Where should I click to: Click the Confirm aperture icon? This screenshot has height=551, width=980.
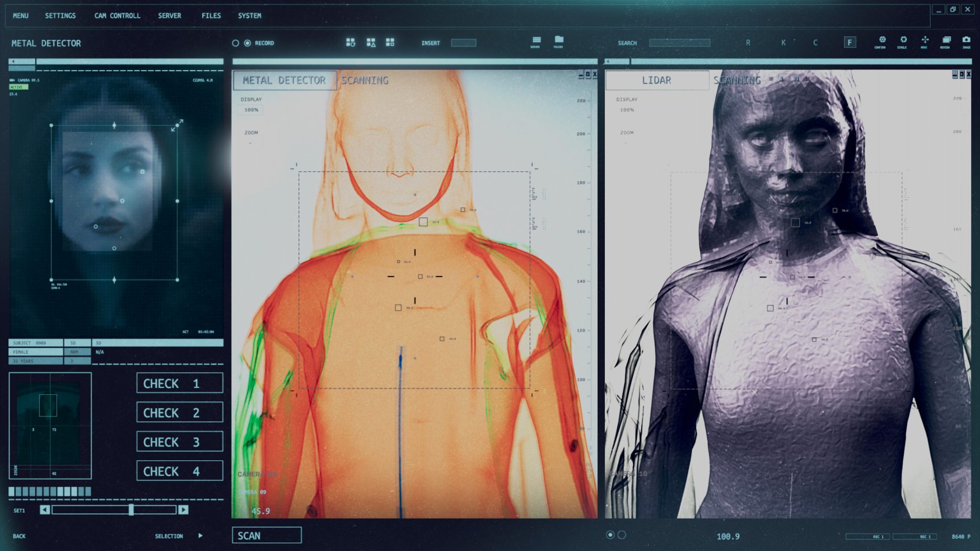pyautogui.click(x=881, y=40)
